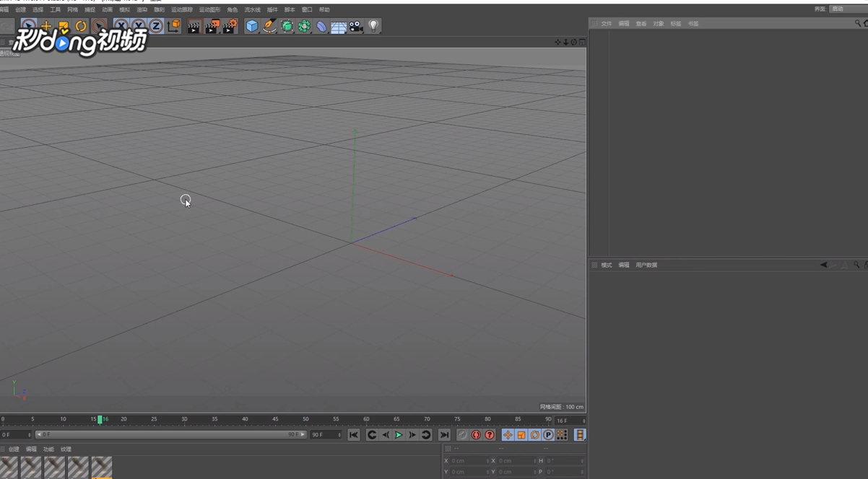The width and height of the screenshot is (868, 479).
Task: Toggle Y axis lock
Action: click(138, 26)
